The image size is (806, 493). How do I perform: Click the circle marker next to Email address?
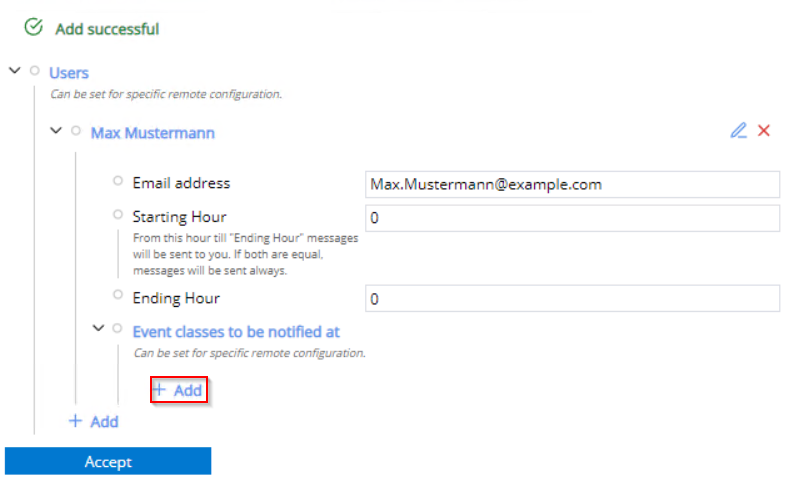118,182
